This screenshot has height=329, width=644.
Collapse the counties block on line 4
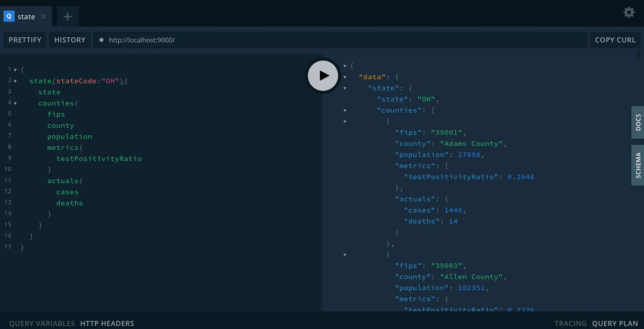15,103
